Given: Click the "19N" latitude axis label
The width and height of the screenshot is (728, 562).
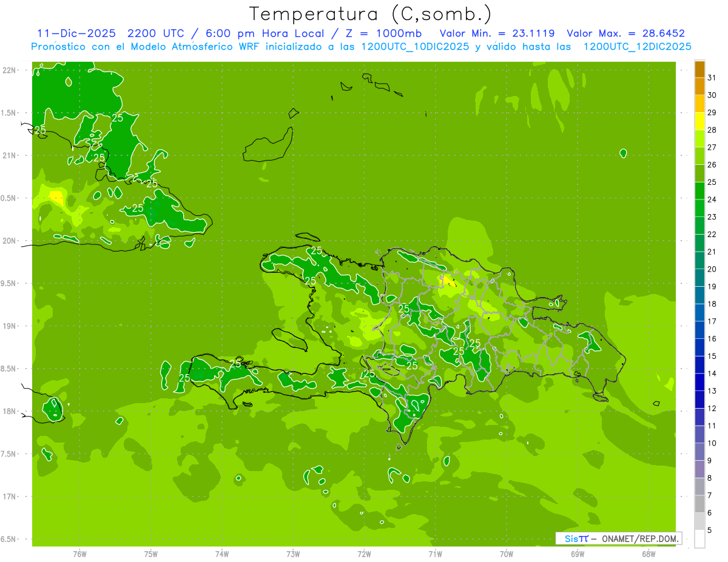Looking at the screenshot, I should [9, 326].
